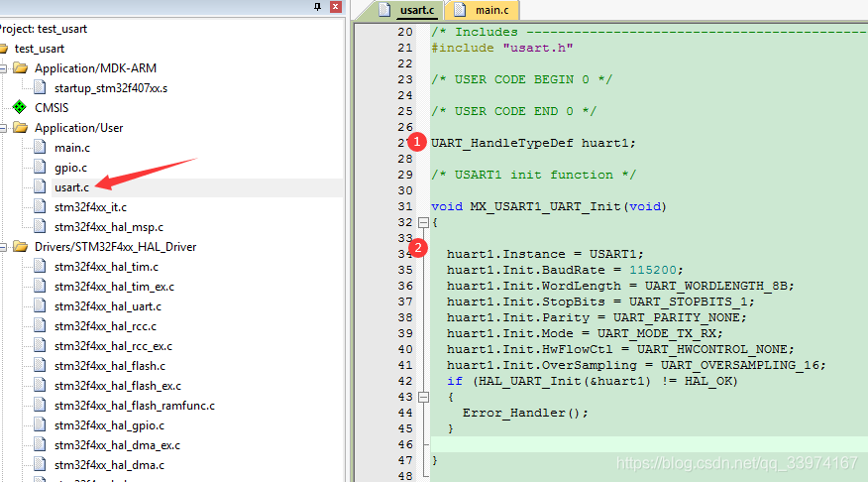The height and width of the screenshot is (482, 868).
Task: Click the file icon next to gpio.c
Action: 40,167
